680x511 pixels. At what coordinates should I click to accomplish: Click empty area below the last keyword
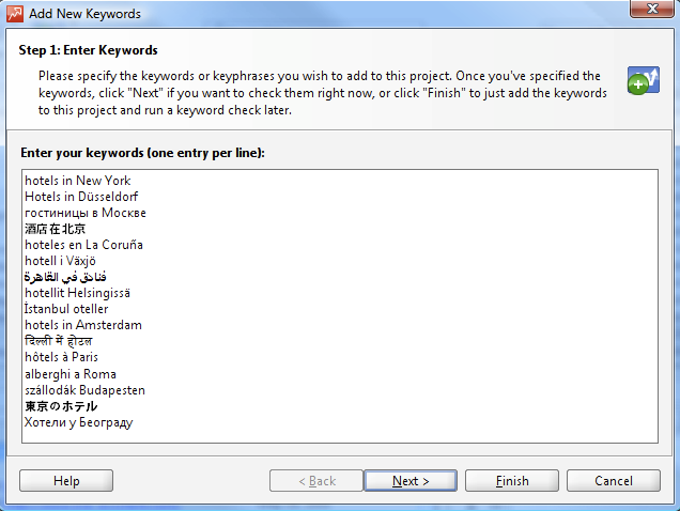pos(340,435)
